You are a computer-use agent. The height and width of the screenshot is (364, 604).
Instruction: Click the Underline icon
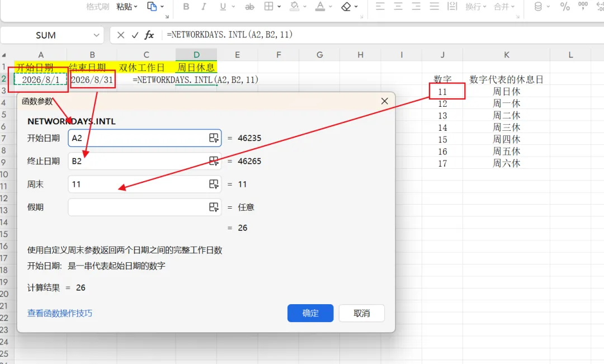(x=223, y=7)
